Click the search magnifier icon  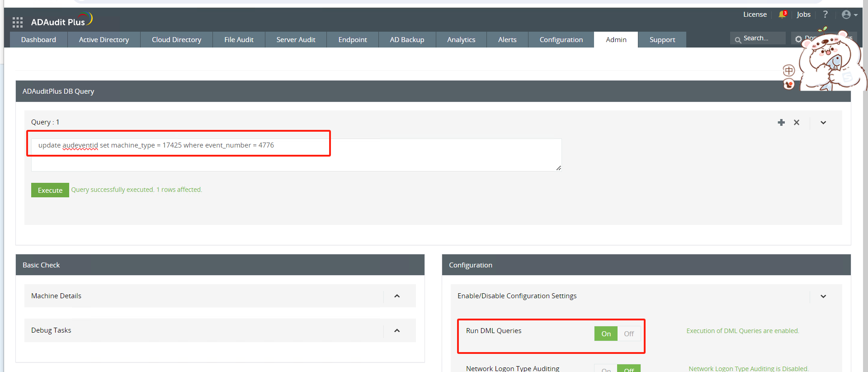(x=738, y=40)
